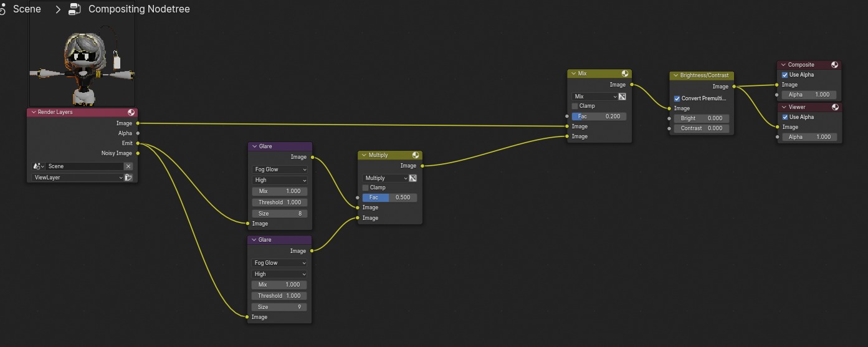868x347 pixels.
Task: Click Mix 1.000 field on Glare Size 9 node
Action: [280, 285]
